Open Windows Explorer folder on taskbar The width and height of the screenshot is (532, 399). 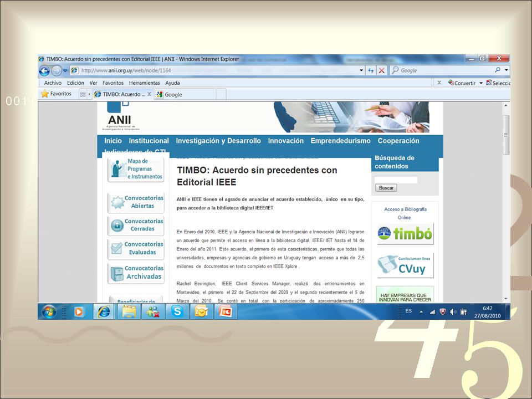(129, 311)
